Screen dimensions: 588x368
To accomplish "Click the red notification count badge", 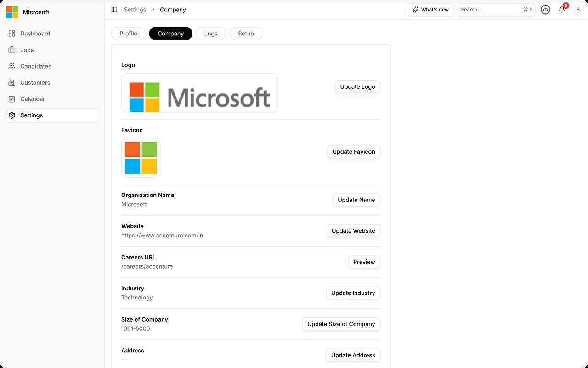I will point(566,6).
